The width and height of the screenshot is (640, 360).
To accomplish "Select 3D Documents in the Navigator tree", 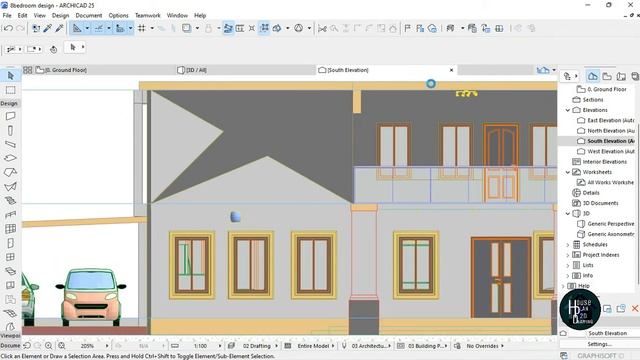I will coord(596,203).
